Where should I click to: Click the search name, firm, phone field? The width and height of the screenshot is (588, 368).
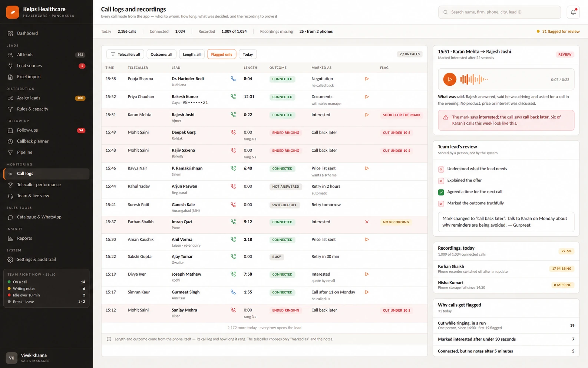click(x=499, y=12)
